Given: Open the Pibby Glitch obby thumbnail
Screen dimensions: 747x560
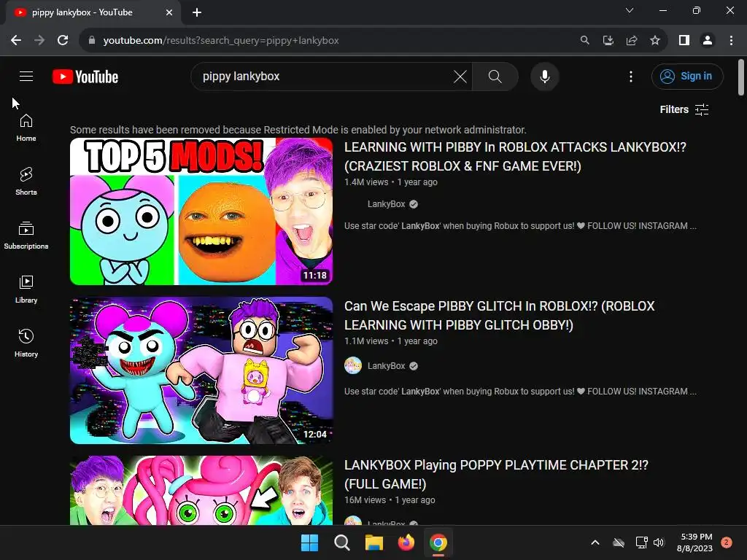Looking at the screenshot, I should 201,370.
